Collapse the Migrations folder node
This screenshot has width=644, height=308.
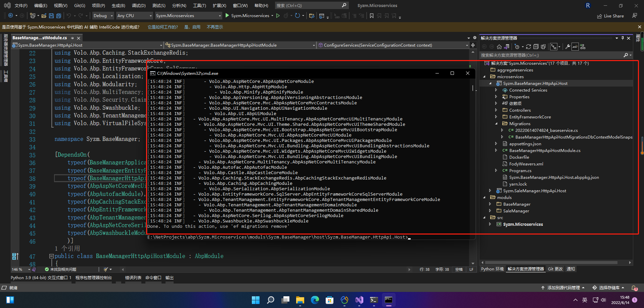[496, 123]
